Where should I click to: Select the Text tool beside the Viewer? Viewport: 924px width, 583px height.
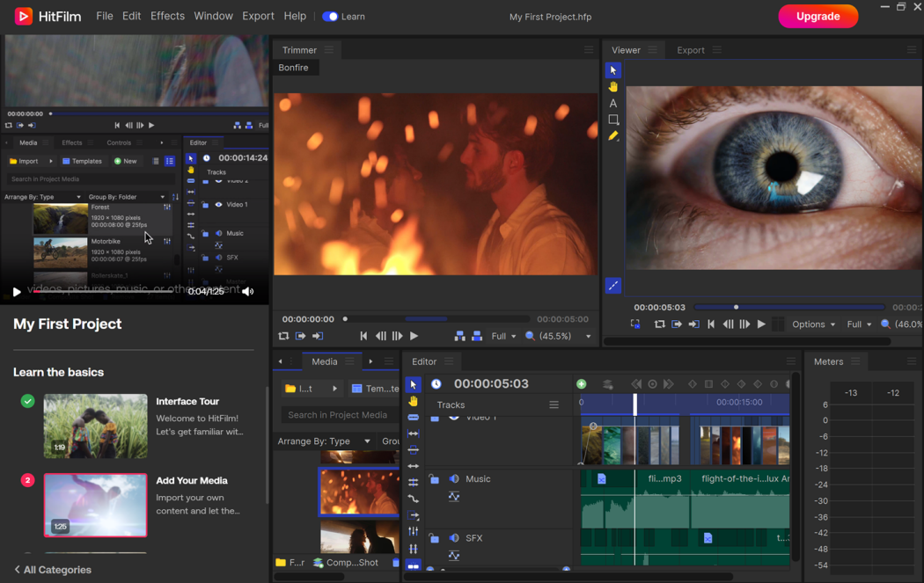(612, 103)
